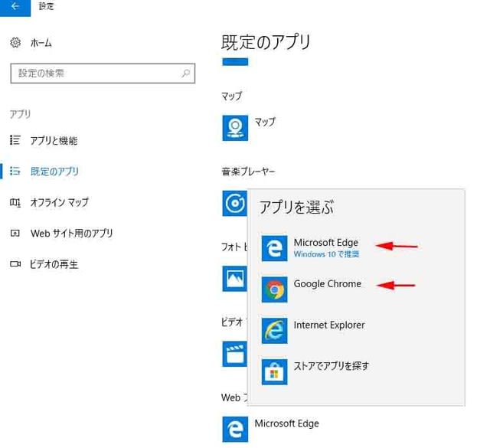
Task: Click the Microsoft Edge icon in popup
Action: click(x=274, y=248)
